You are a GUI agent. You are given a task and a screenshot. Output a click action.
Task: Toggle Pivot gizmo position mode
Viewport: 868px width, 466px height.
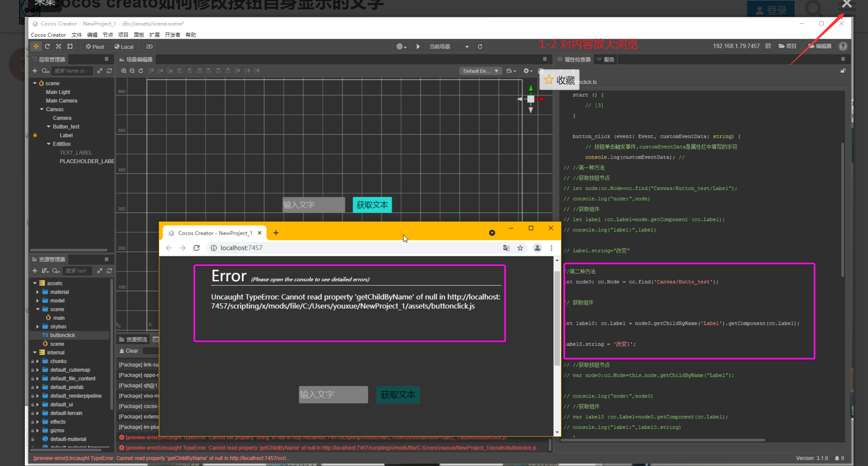click(x=95, y=47)
